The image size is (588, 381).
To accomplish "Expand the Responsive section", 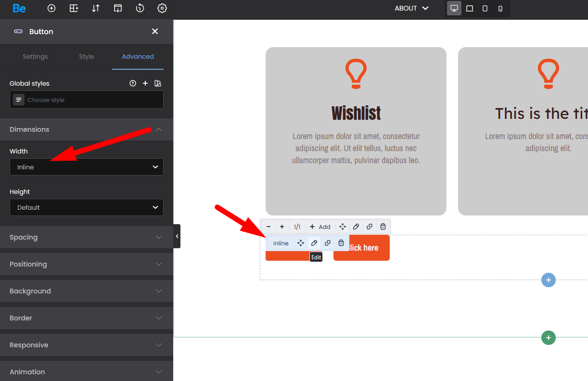I will coord(87,345).
